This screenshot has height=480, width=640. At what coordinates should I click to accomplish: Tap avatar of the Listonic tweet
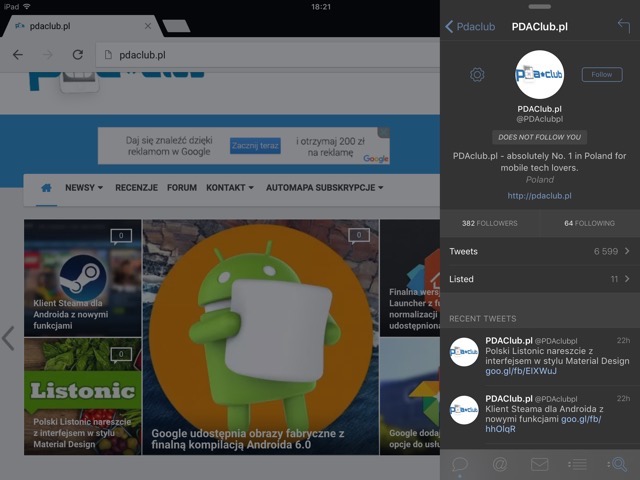464,352
